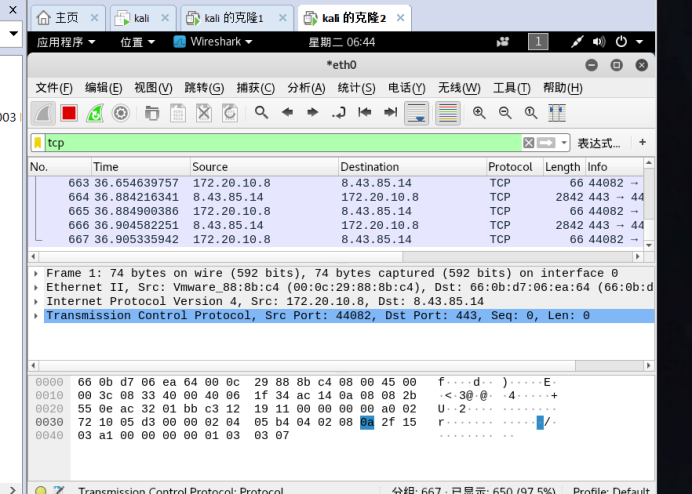Click the expert info circle in status bar
692x494 pixels.
(x=41, y=490)
